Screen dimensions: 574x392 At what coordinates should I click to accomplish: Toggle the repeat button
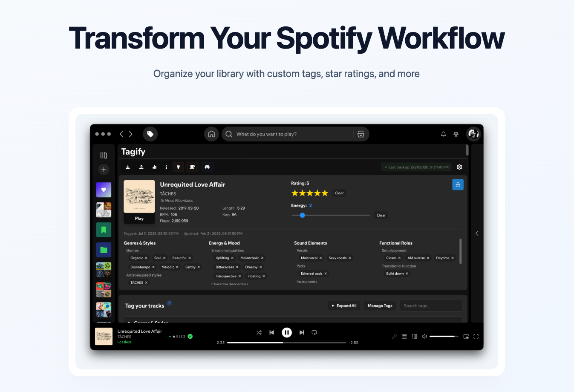point(314,332)
